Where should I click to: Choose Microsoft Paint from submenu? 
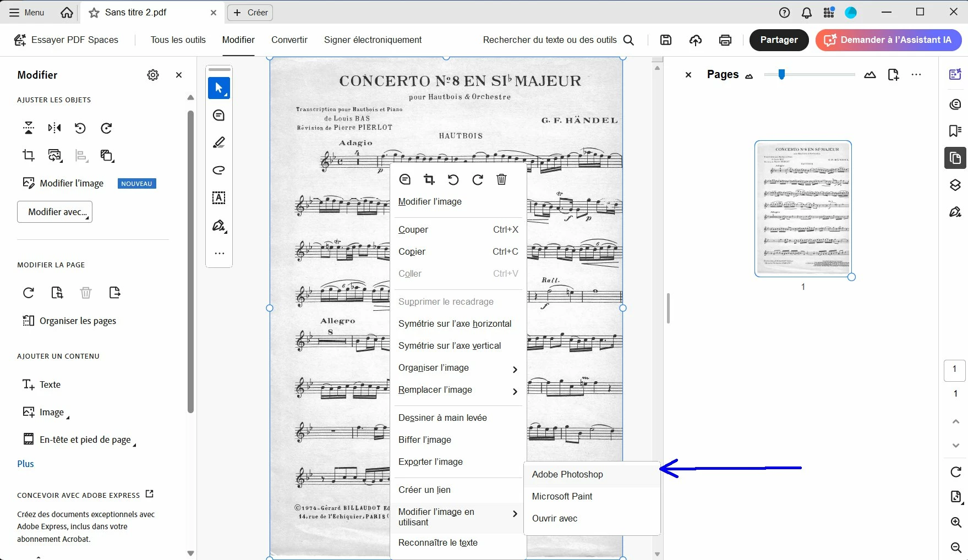click(x=592, y=497)
